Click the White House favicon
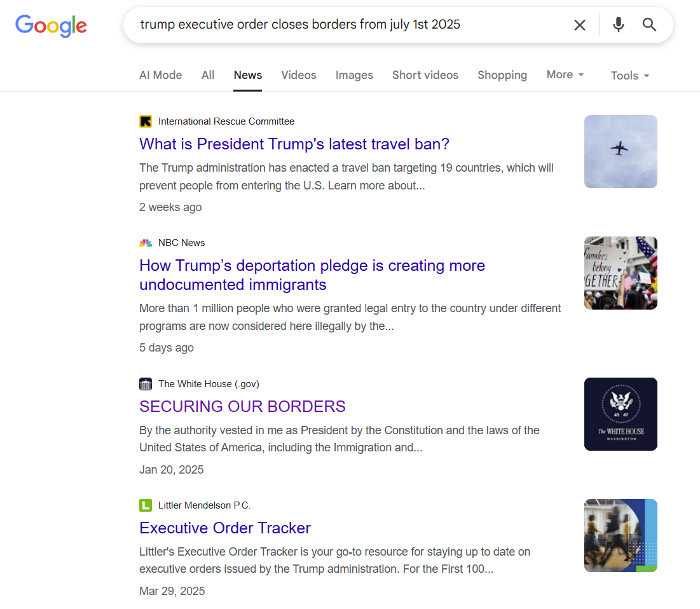 click(146, 384)
